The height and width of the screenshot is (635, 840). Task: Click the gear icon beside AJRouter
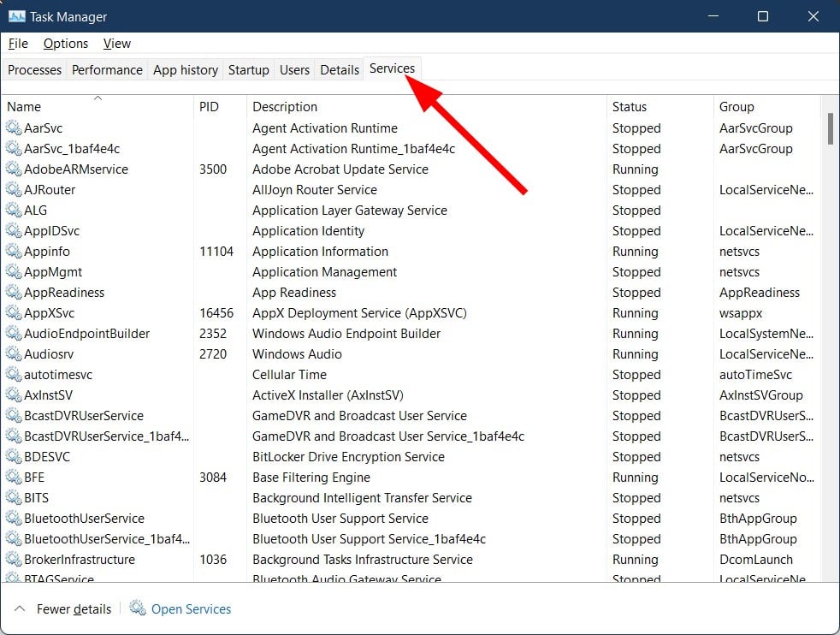(x=14, y=189)
